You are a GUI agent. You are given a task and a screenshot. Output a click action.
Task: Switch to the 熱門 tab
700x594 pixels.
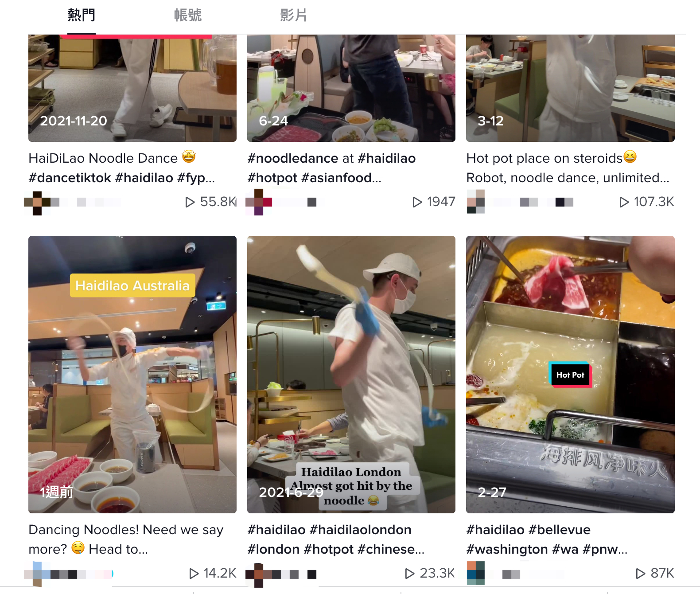pos(82,16)
